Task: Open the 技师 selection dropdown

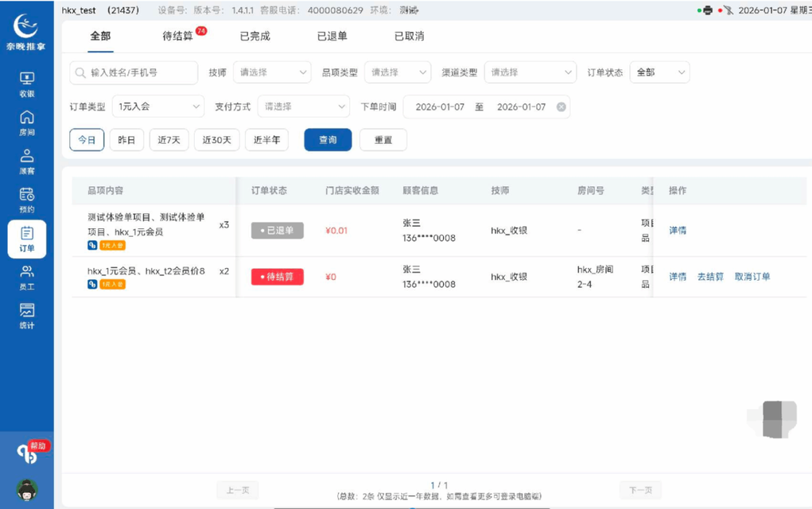Action: (x=272, y=72)
